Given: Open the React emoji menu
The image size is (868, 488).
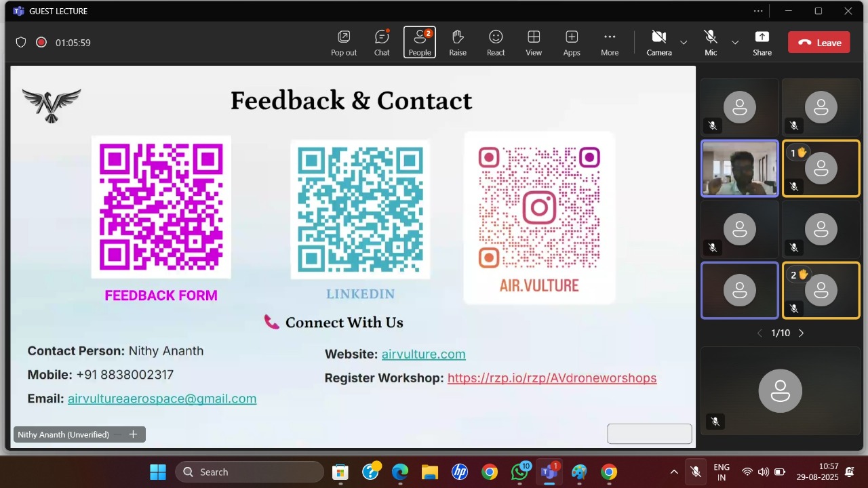Looking at the screenshot, I should pos(496,42).
